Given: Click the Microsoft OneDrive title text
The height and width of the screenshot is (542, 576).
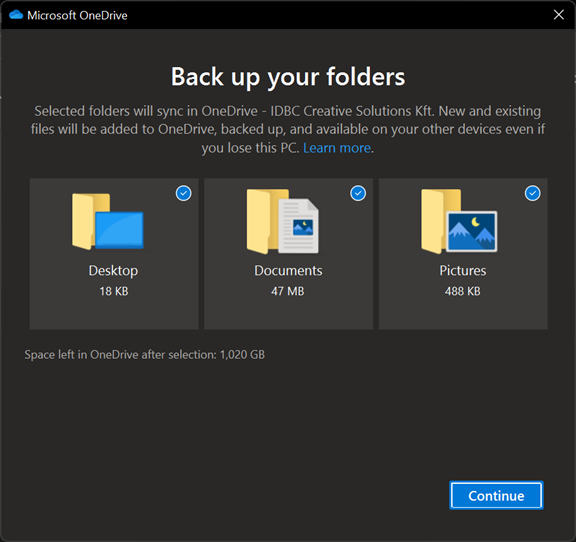Looking at the screenshot, I should [x=78, y=15].
